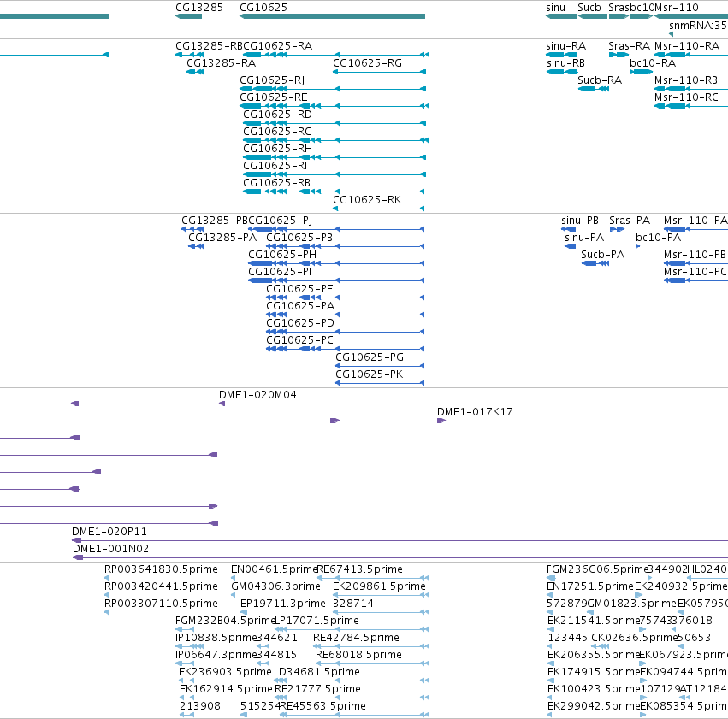The image size is (728, 719).
Task: Select BAC clone DME1-017K17
Action: coord(475,412)
